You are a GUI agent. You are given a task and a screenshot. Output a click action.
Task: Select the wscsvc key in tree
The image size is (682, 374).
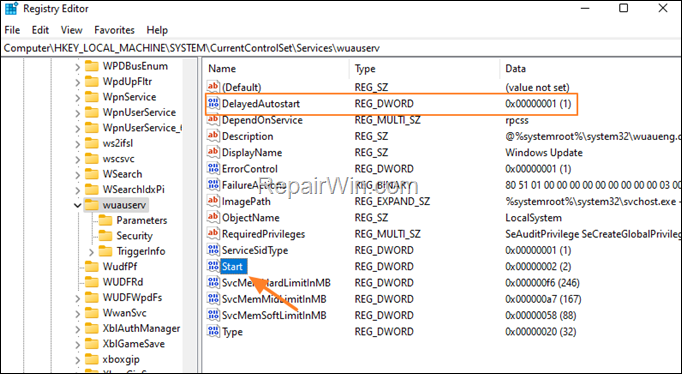[118, 158]
